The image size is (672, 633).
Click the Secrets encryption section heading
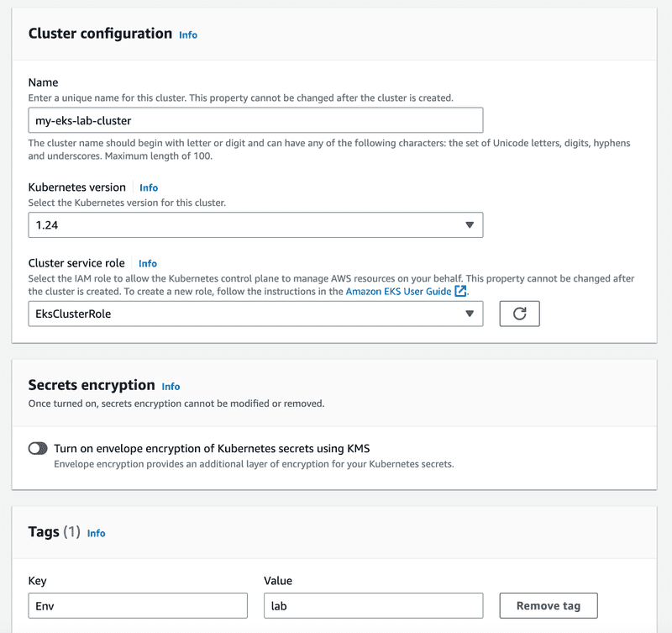pyautogui.click(x=92, y=385)
